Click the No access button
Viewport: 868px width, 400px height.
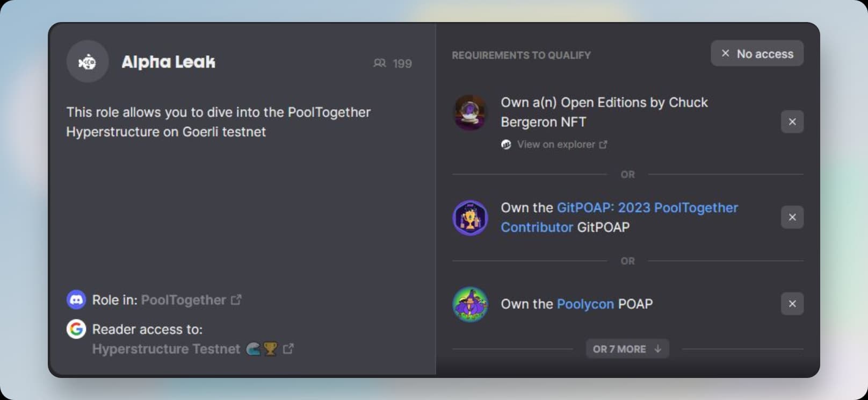coord(757,53)
